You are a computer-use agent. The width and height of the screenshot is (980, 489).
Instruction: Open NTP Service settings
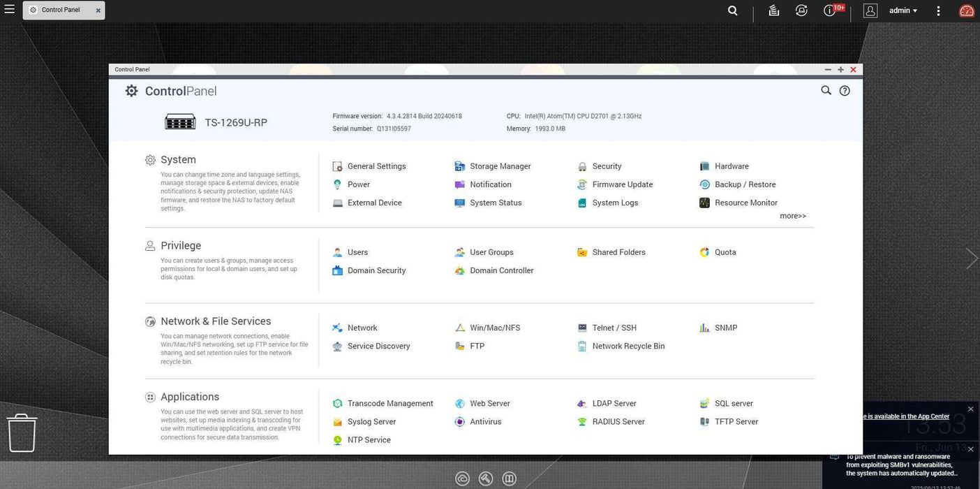pyautogui.click(x=362, y=439)
